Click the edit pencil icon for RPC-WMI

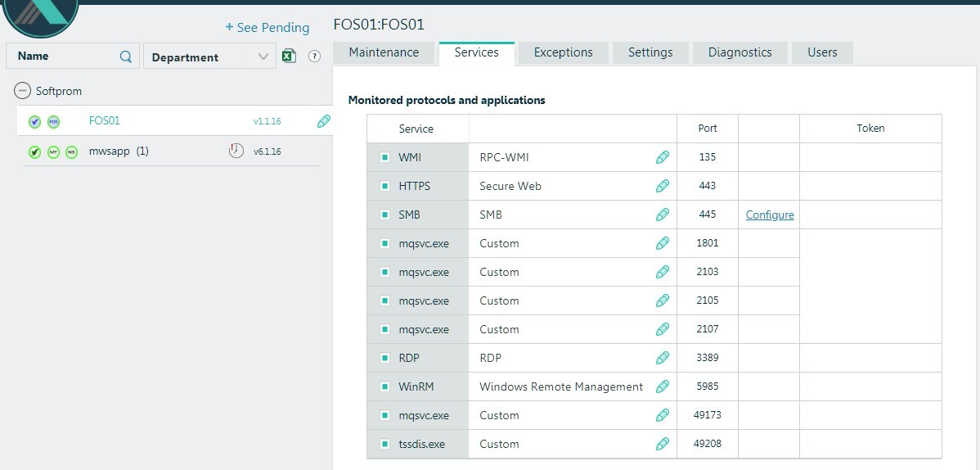point(663,157)
